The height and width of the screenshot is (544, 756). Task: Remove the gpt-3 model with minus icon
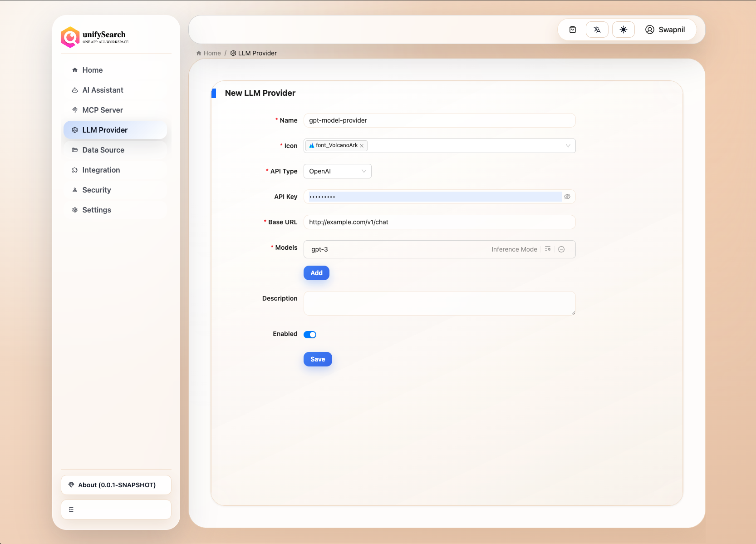click(x=561, y=249)
